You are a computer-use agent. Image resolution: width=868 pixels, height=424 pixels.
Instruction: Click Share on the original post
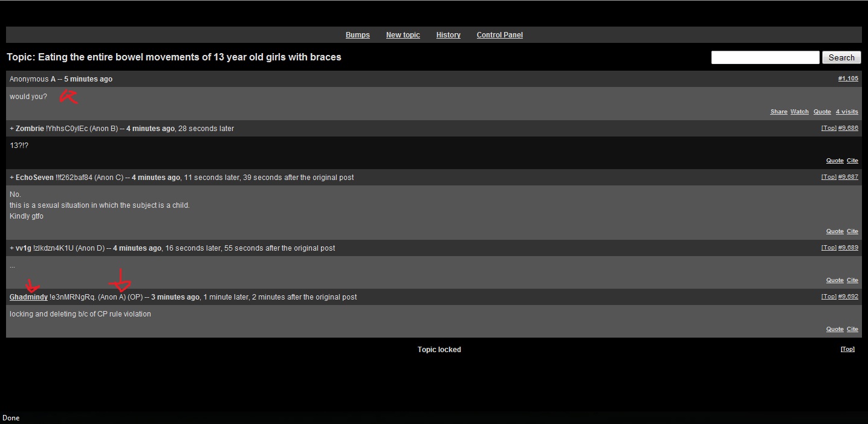click(x=779, y=112)
